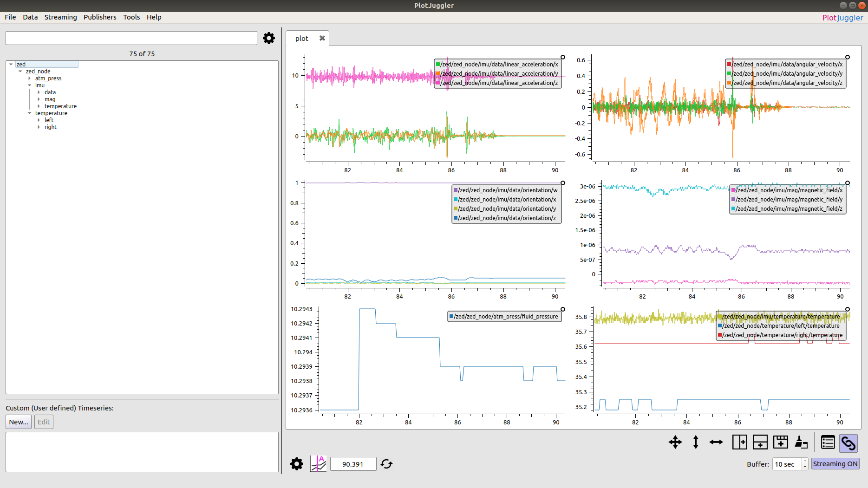This screenshot has width=868, height=488.
Task: Clear plots with the broom icon
Action: (x=801, y=442)
